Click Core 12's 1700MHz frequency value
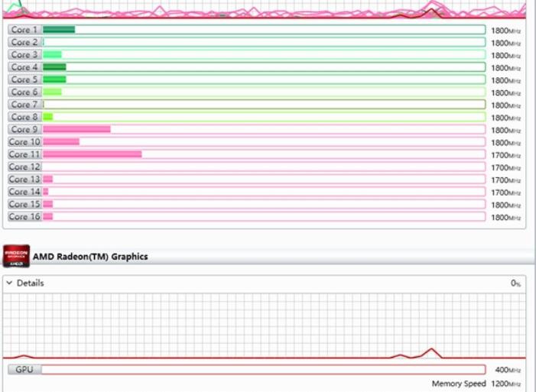This screenshot has width=536, height=392. (x=506, y=168)
